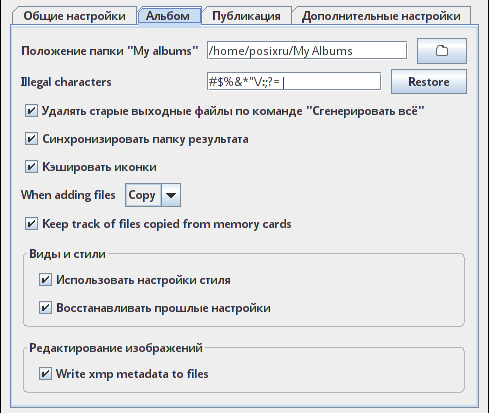This screenshot has width=489, height=413.
Task: Open the Публикация tab
Action: point(246,16)
